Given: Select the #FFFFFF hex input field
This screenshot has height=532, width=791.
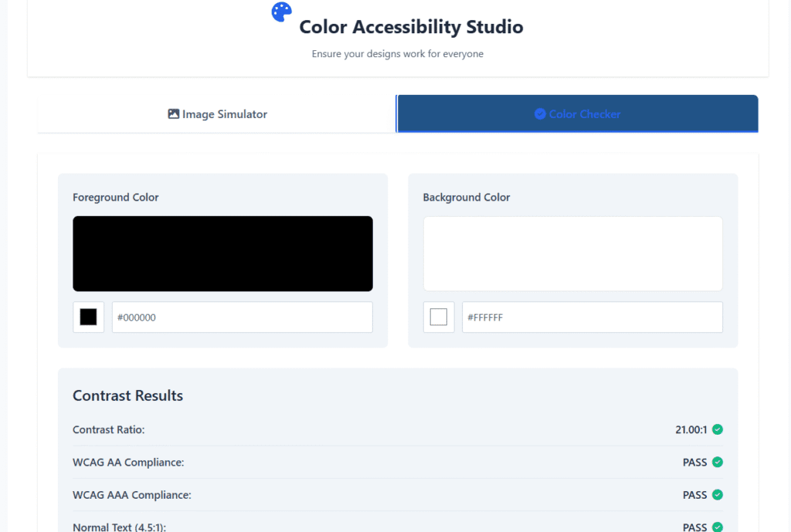Looking at the screenshot, I should click(592, 317).
